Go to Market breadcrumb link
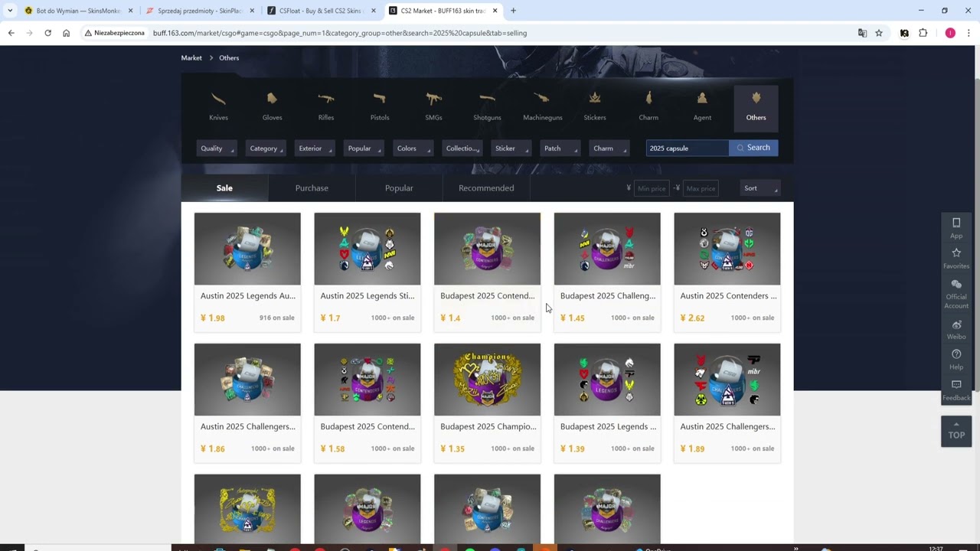 pos(191,58)
